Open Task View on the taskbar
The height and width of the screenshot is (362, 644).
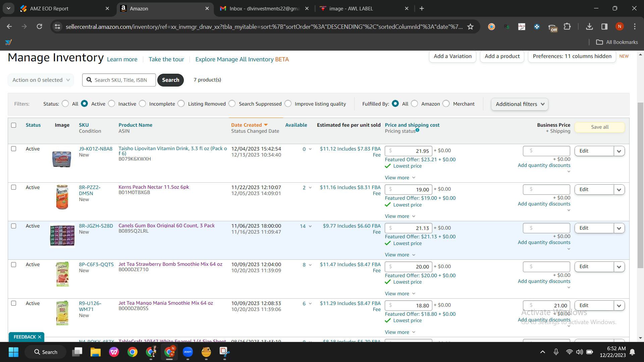77,352
